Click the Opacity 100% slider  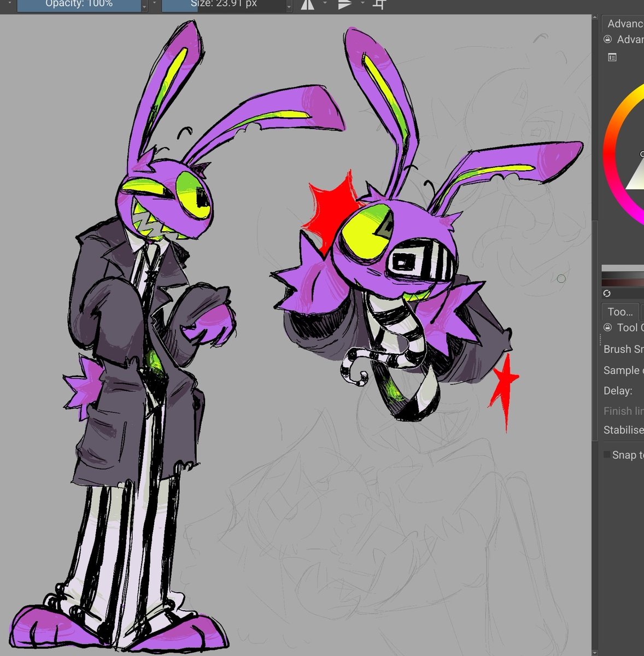click(79, 5)
